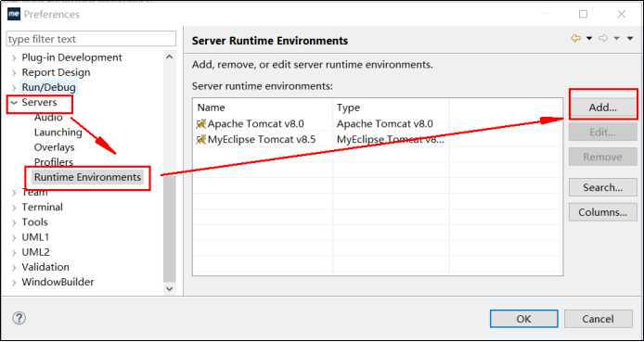This screenshot has height=342, width=644.
Task: Expand the Plug-in Development node
Action: point(14,57)
